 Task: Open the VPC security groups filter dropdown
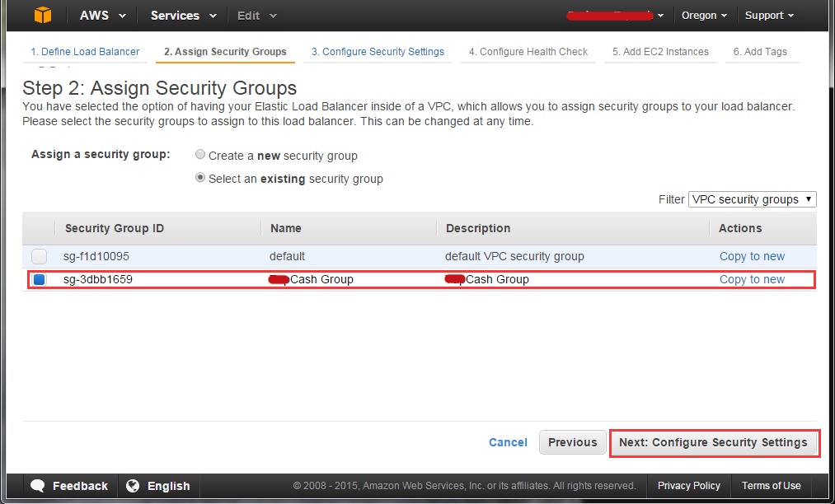coord(752,199)
